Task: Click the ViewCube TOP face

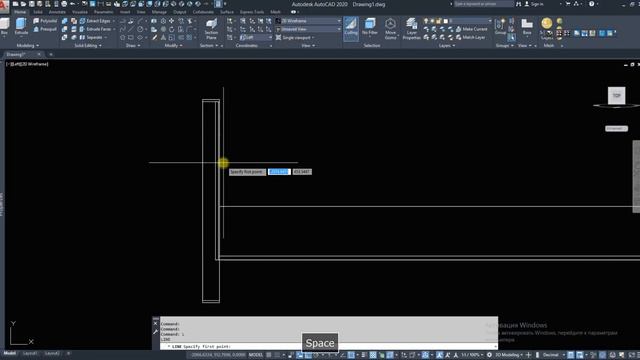Action: (x=616, y=96)
